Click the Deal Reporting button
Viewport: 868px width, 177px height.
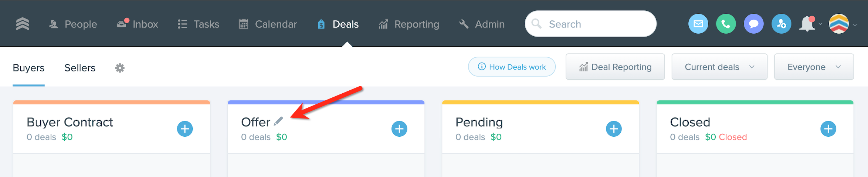615,67
